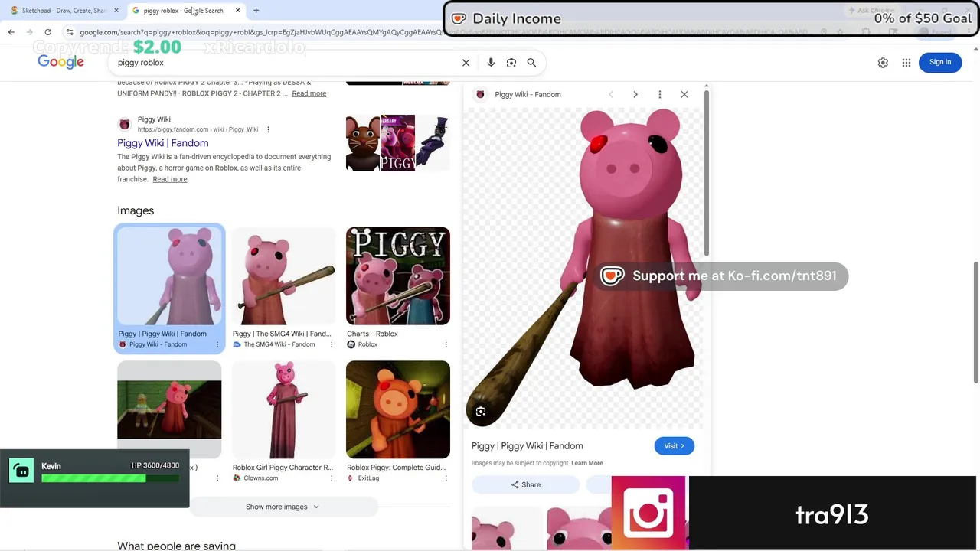Click Piggy Wiki favicon in preview header
Viewport: 980px width, 551px height.
pos(481,94)
